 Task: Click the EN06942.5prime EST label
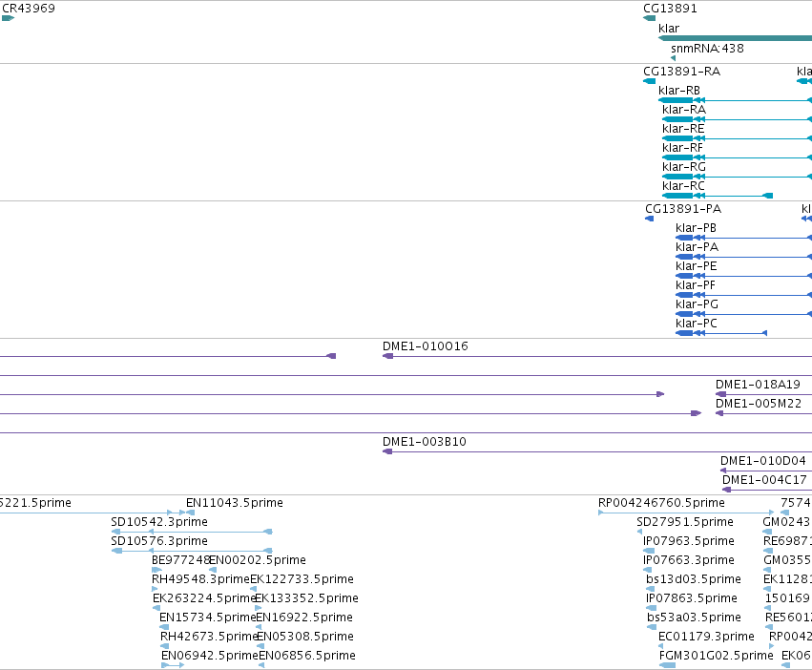point(210,657)
